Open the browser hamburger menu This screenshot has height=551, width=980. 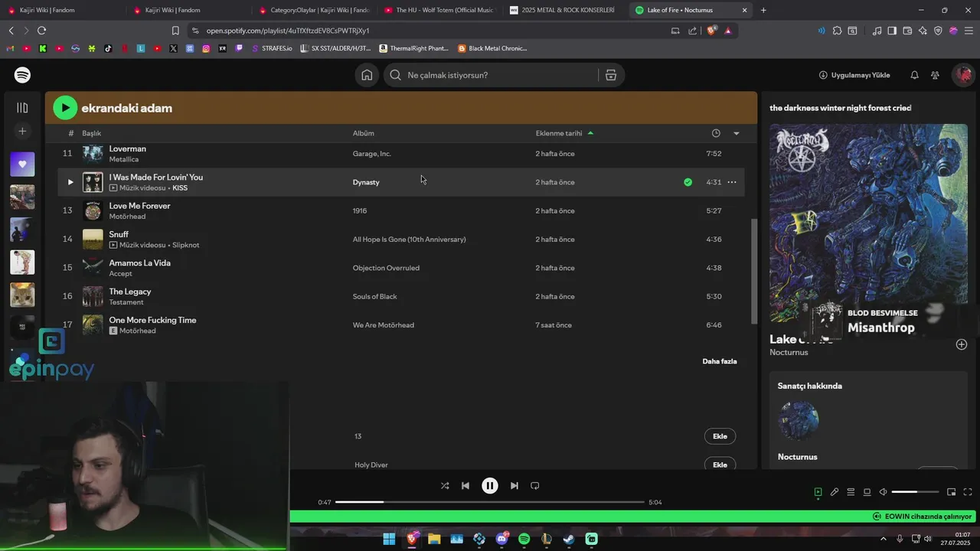(x=969, y=31)
